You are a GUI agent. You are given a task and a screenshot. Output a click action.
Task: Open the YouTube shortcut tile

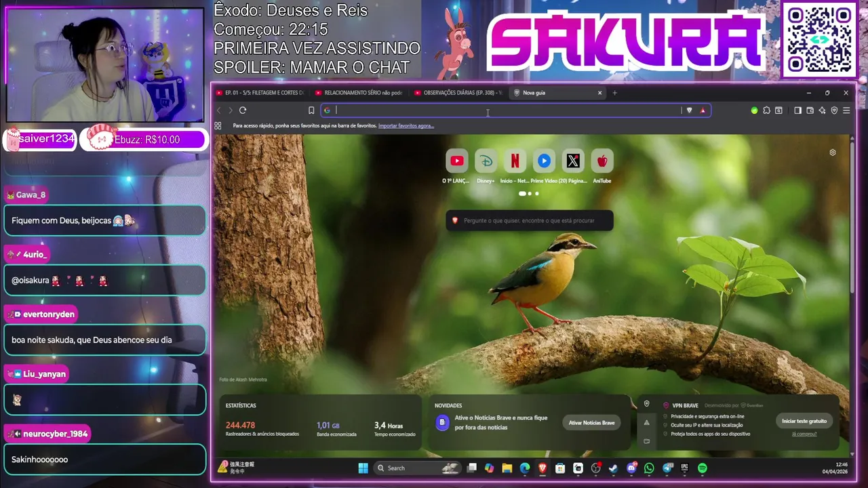point(457,161)
